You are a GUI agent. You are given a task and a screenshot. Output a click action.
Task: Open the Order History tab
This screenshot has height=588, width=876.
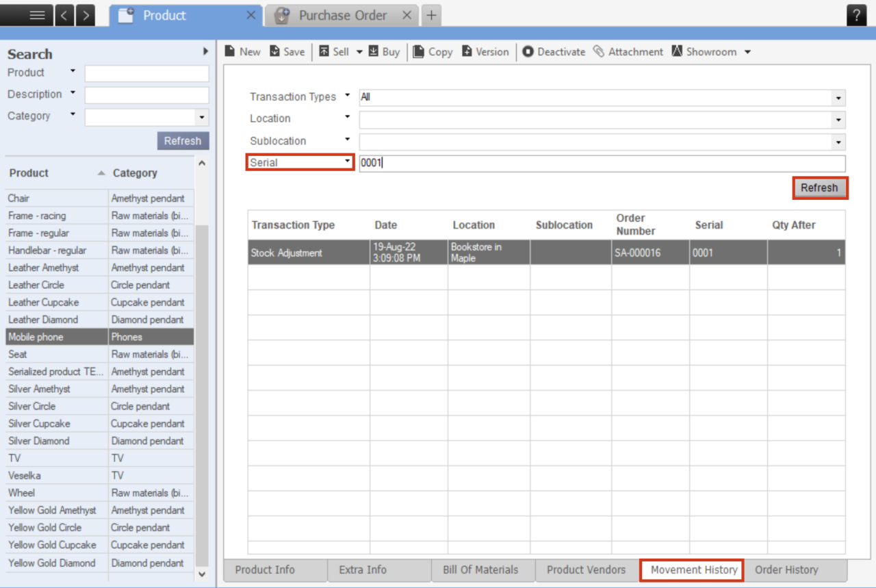[x=787, y=570]
